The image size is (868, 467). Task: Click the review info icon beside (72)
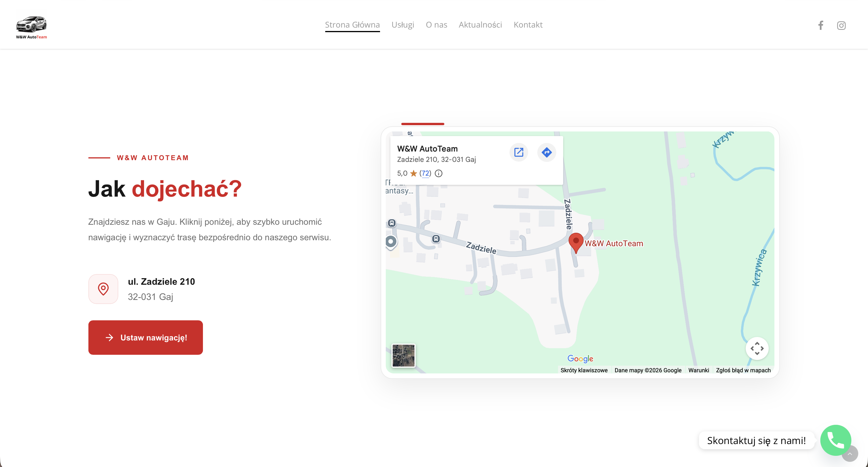pos(438,173)
